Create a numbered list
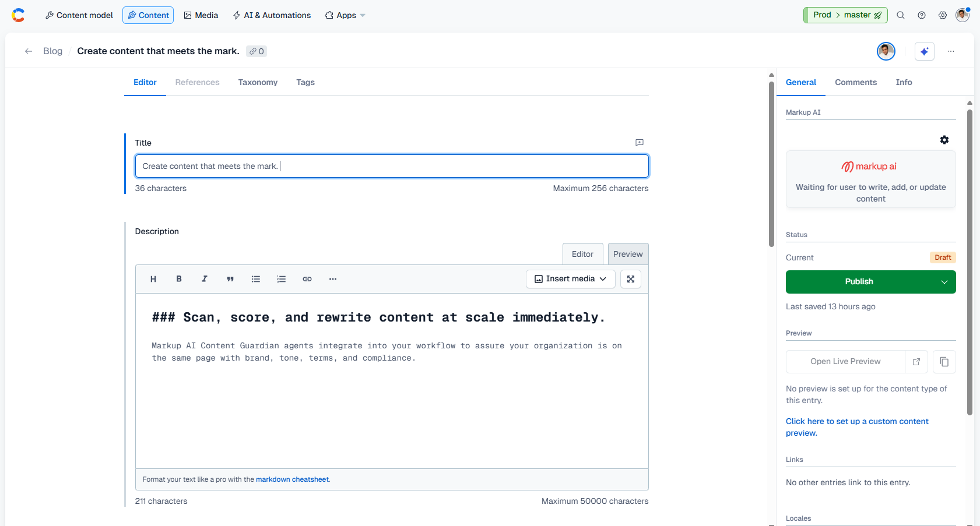 point(282,279)
